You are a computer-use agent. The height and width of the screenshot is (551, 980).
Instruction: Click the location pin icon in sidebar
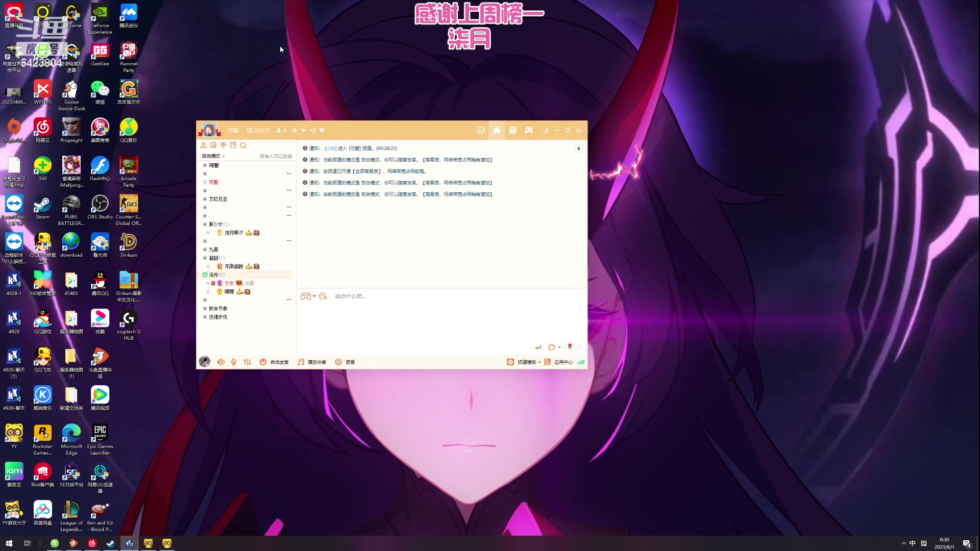(223, 145)
